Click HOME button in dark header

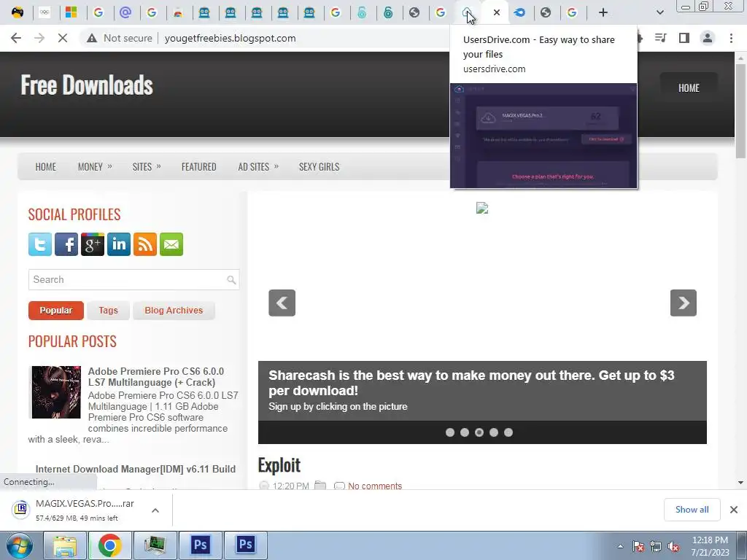689,88
